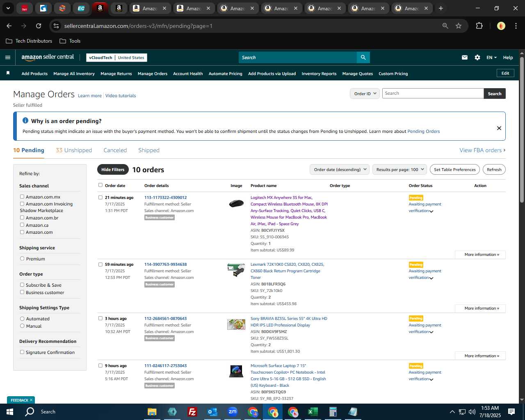Click View FBA orders link
The height and width of the screenshot is (420, 525).
tap(482, 150)
